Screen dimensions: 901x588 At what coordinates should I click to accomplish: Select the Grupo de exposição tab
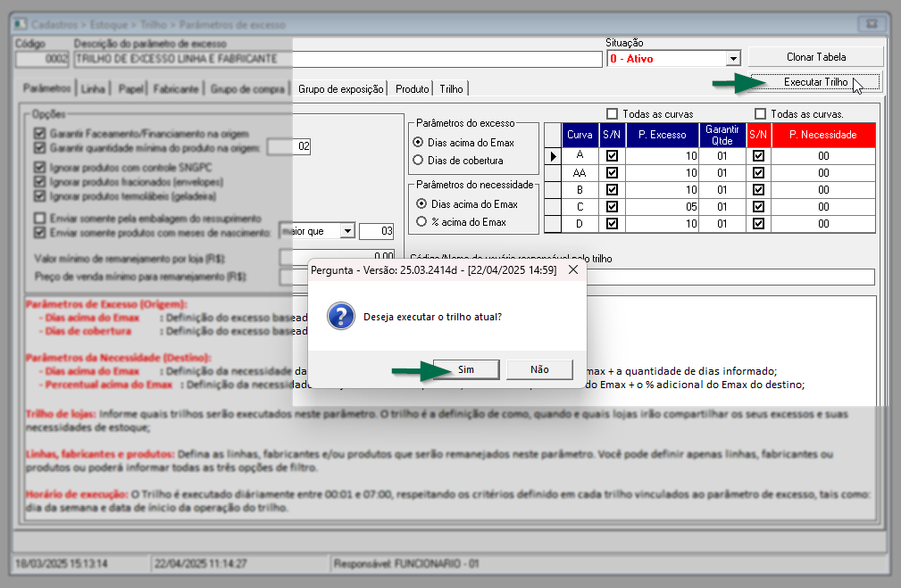pos(341,89)
